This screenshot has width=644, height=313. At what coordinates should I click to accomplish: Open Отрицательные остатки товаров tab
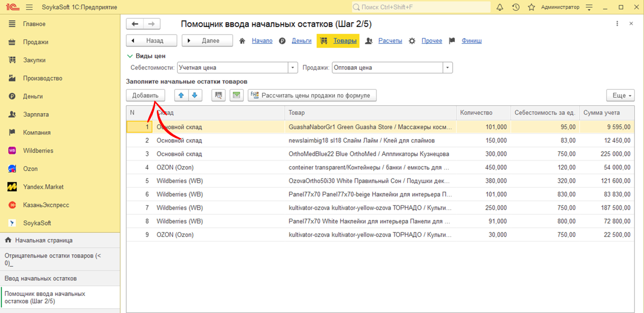[x=60, y=259]
